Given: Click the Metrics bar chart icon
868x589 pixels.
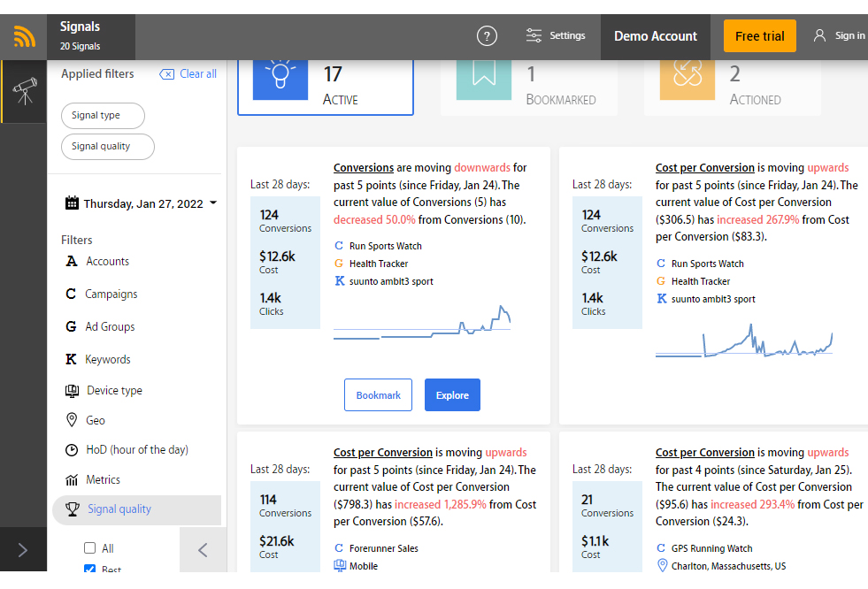Looking at the screenshot, I should [72, 479].
